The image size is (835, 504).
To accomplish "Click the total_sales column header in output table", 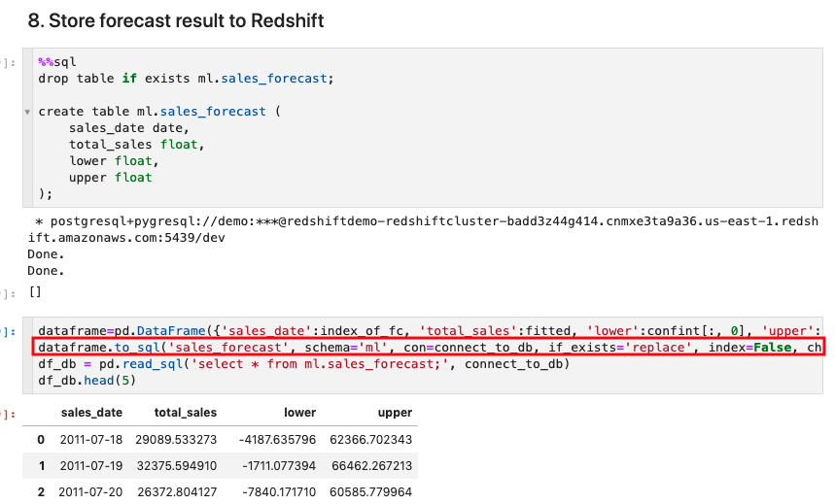I will tap(185, 413).
